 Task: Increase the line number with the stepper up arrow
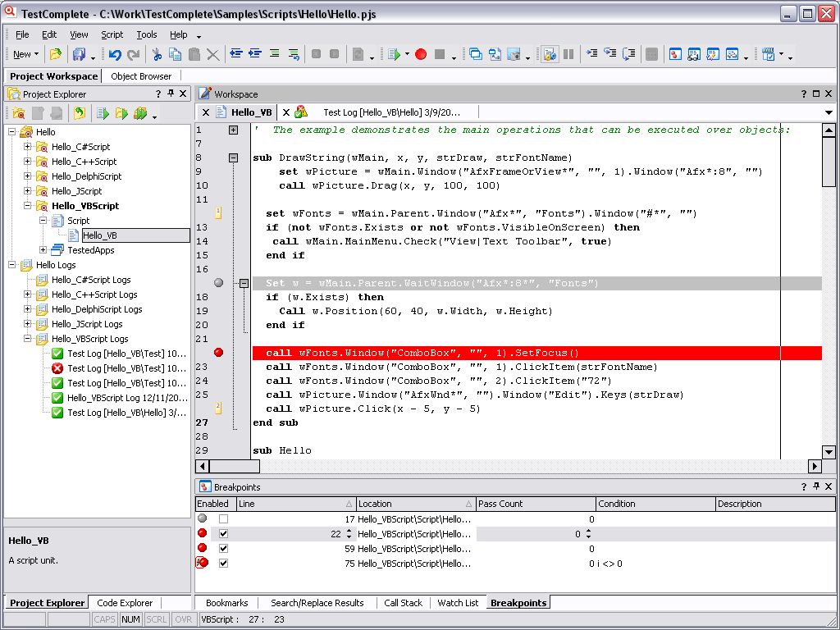pos(349,531)
